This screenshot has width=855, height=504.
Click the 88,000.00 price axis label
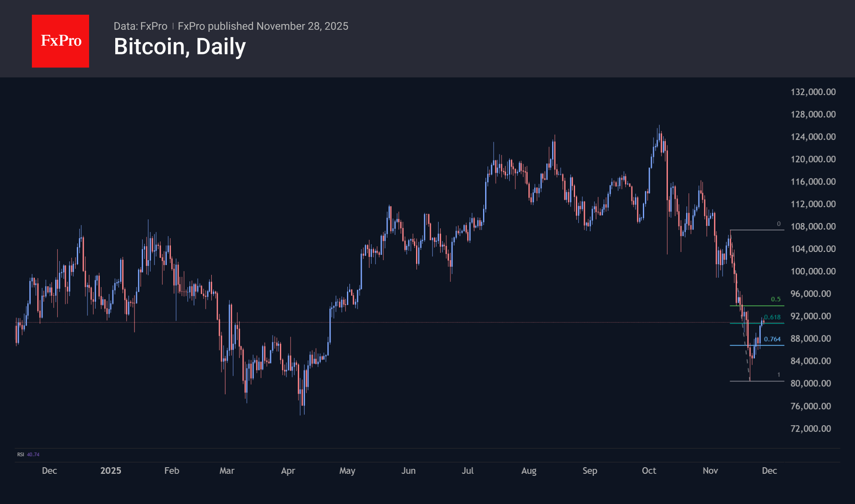(810, 339)
